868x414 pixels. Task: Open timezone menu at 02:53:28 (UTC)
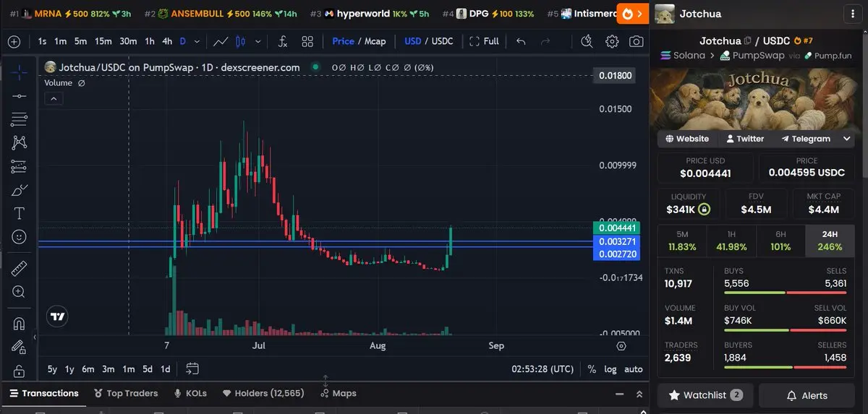pyautogui.click(x=543, y=369)
